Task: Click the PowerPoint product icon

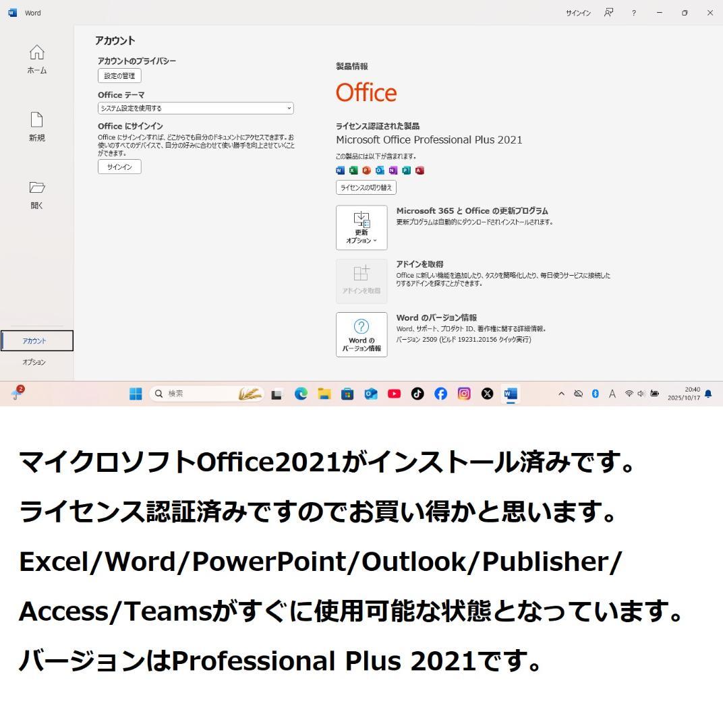Action: tap(367, 171)
